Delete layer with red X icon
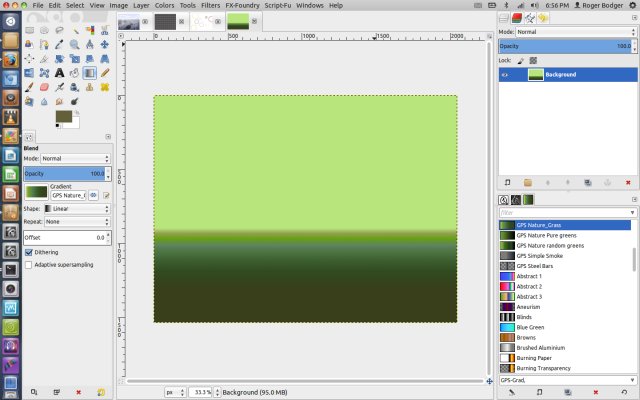The image size is (640, 400). 627,182
